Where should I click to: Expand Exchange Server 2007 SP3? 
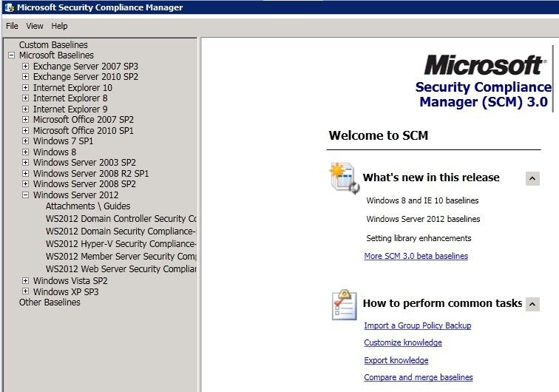(x=25, y=67)
